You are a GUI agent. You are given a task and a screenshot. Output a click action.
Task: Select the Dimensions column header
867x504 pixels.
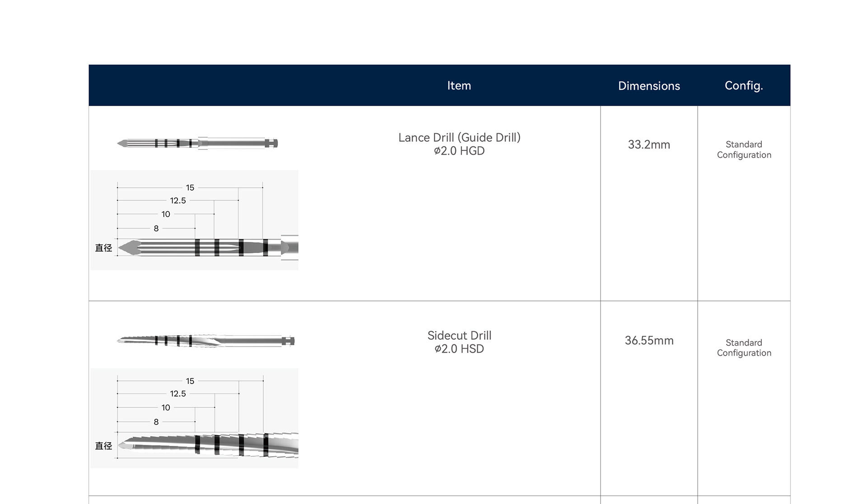click(649, 86)
